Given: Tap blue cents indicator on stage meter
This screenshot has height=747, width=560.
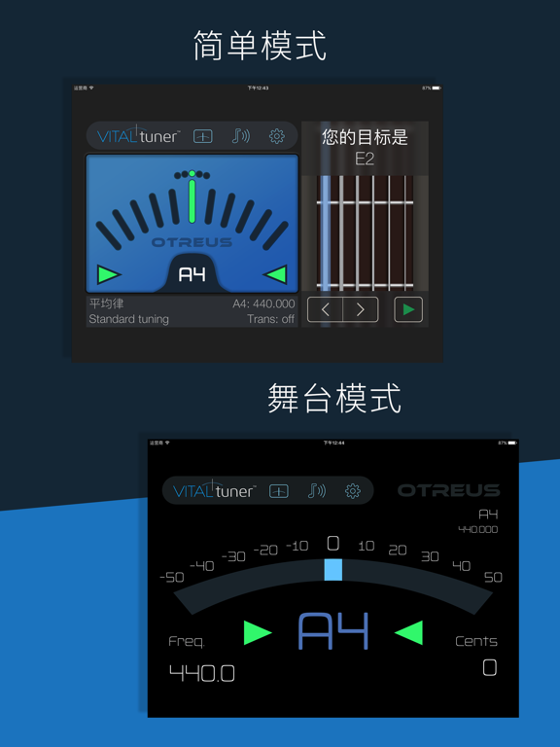Looking at the screenshot, I should click(332, 570).
